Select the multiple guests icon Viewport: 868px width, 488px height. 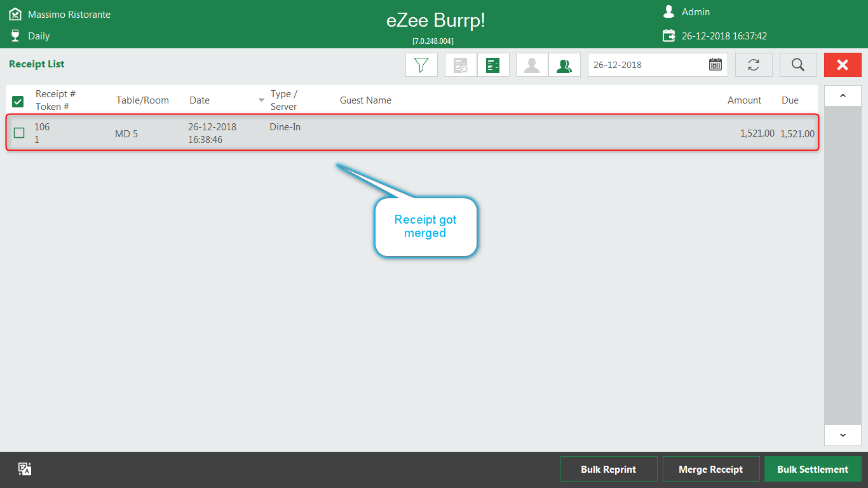click(564, 65)
